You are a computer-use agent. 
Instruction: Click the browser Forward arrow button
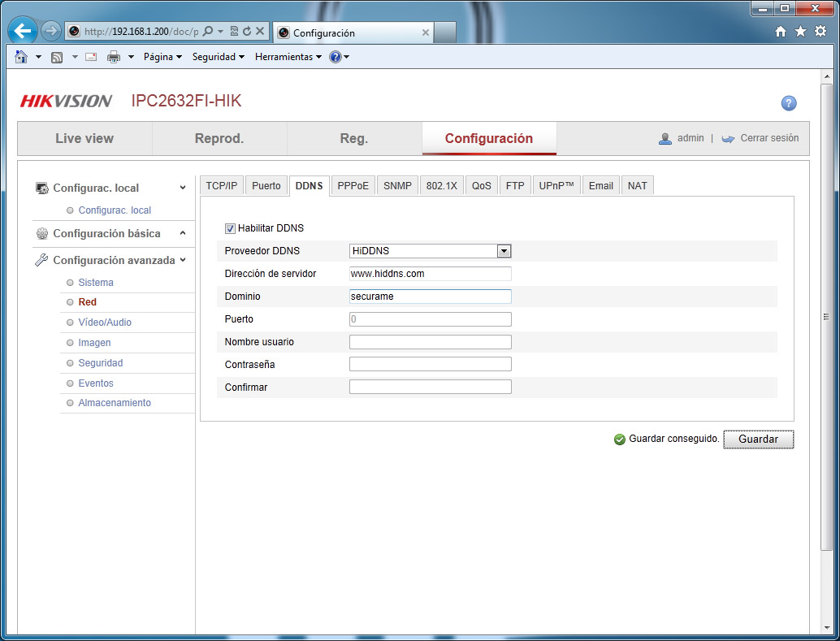(51, 31)
